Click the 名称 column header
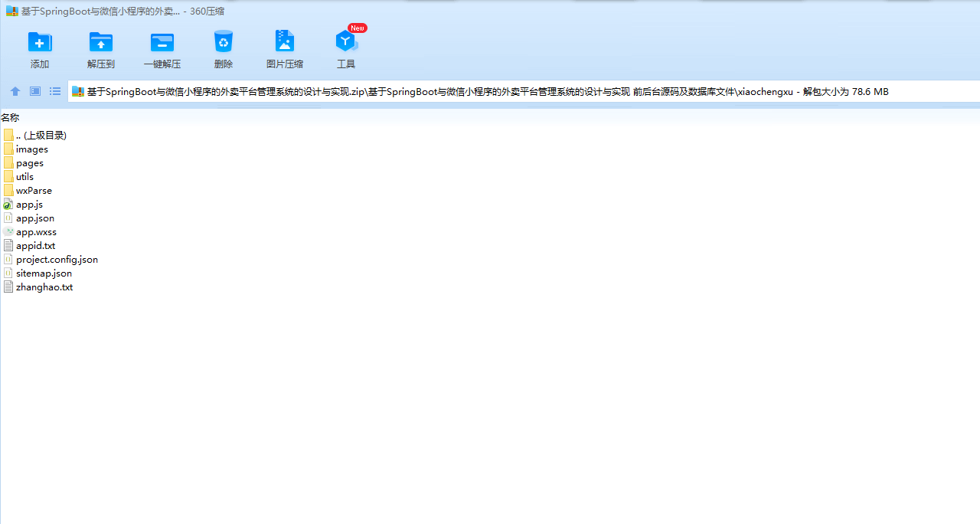The height and width of the screenshot is (524, 980). point(10,118)
